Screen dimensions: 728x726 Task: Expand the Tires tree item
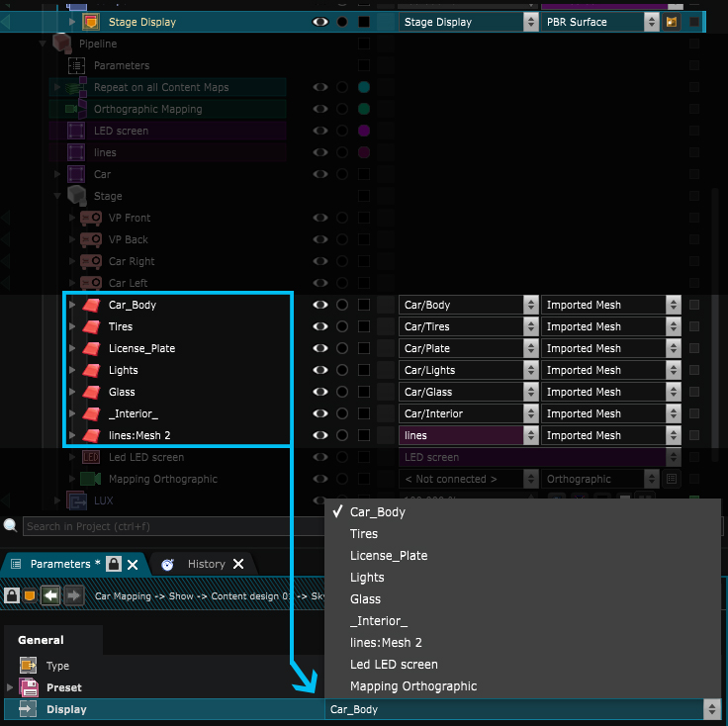pos(72,326)
